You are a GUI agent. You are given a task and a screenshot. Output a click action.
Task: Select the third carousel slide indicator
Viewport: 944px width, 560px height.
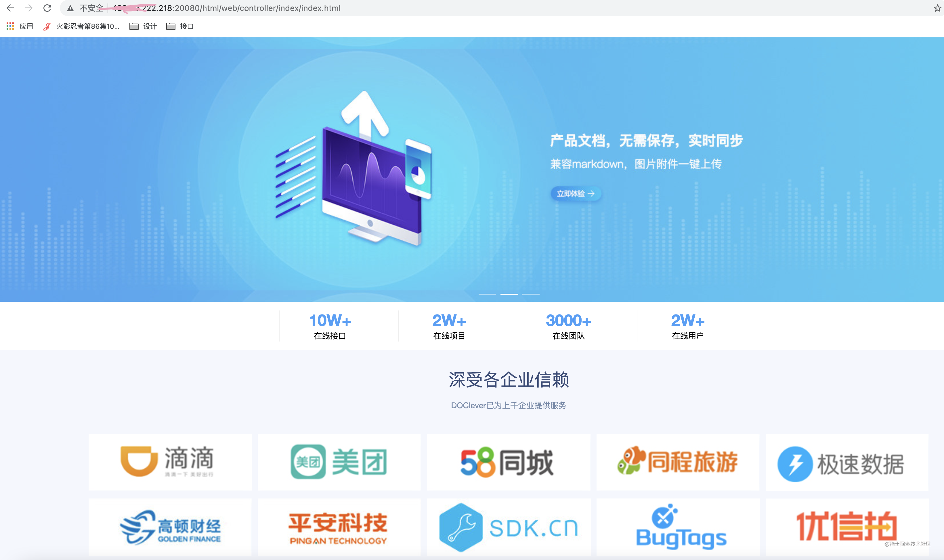click(531, 294)
